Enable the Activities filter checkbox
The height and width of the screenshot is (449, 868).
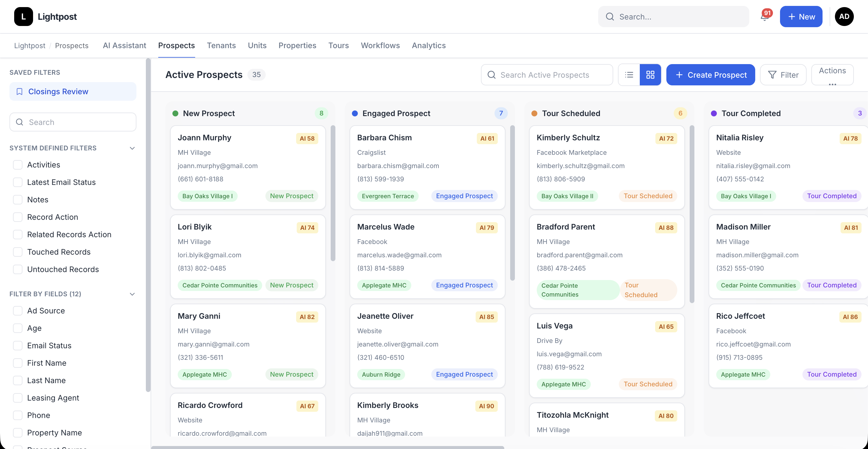[17, 165]
